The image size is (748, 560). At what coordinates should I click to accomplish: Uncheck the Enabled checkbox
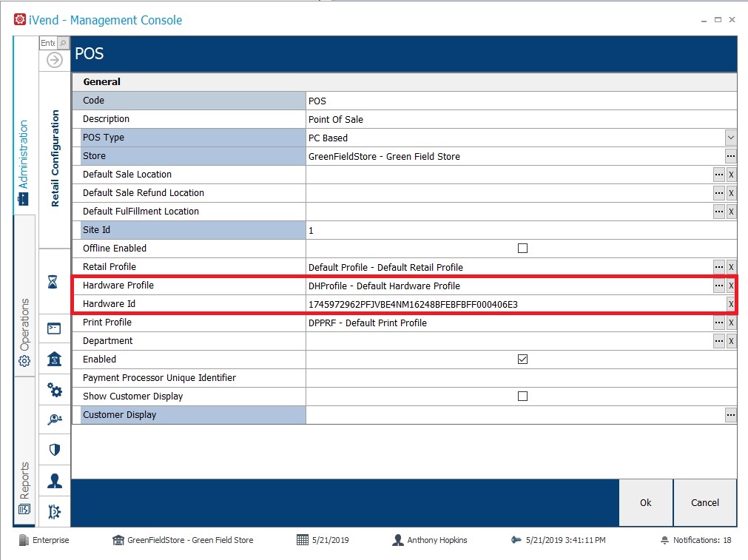click(522, 360)
